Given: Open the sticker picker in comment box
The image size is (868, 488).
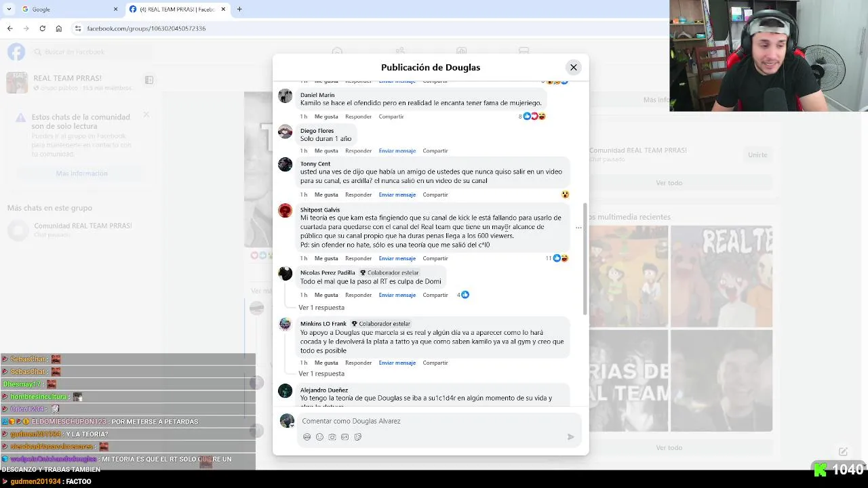Looking at the screenshot, I should (x=358, y=437).
